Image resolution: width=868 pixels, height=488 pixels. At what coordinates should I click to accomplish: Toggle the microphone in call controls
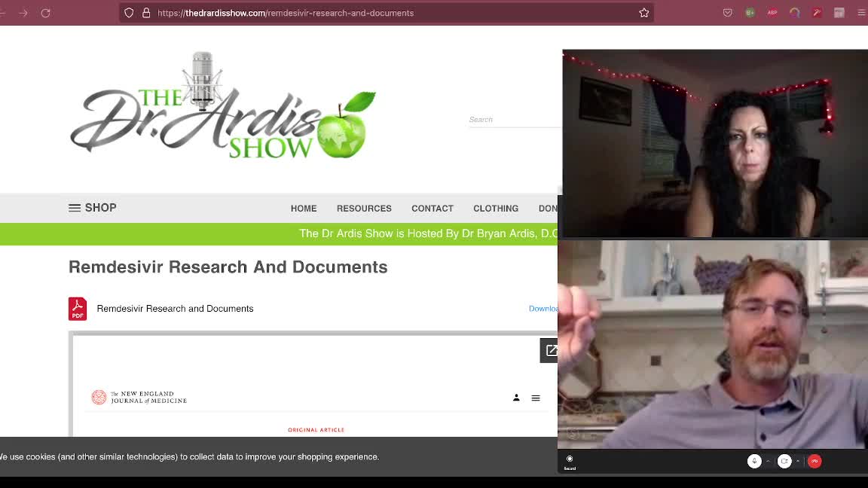tap(754, 461)
